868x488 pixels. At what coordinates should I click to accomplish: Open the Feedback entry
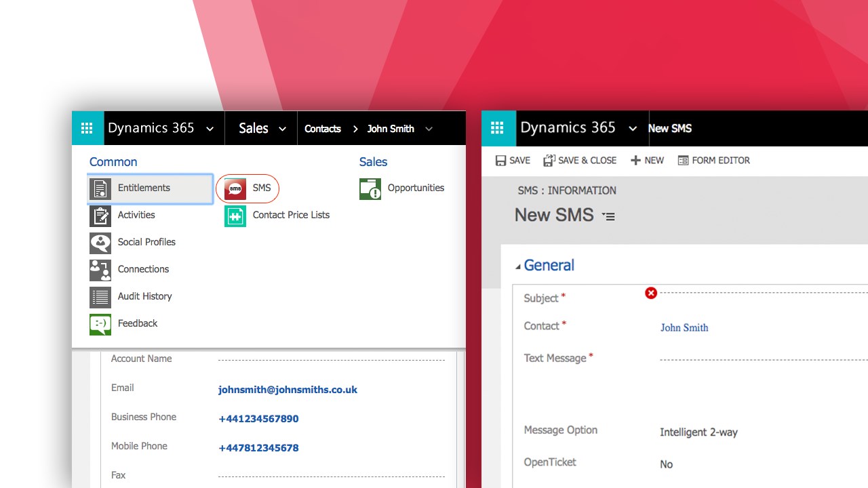click(138, 323)
